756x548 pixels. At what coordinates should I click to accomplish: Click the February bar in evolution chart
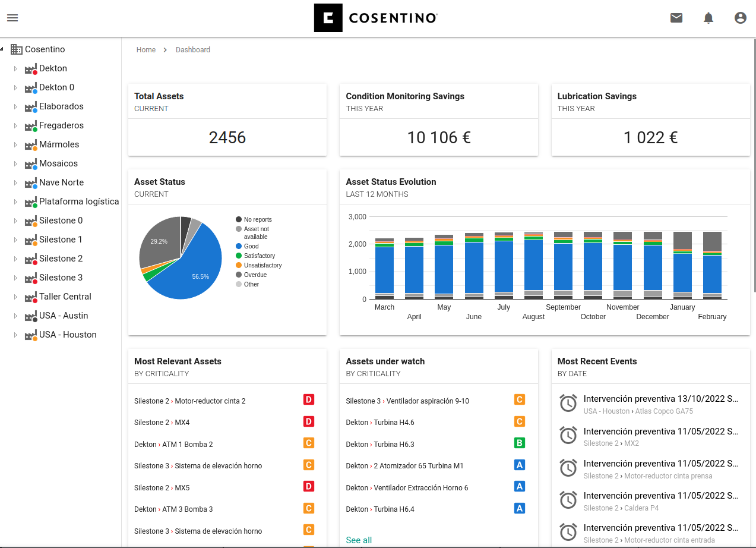(x=712, y=266)
